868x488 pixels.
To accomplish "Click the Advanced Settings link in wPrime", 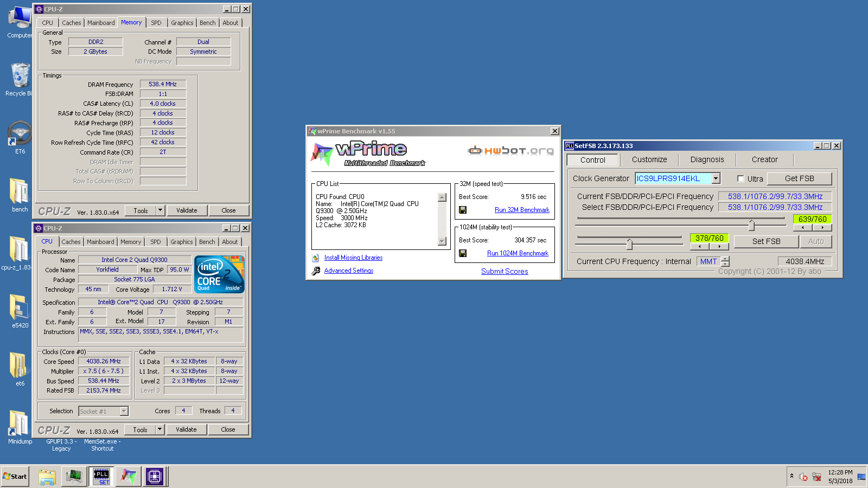I will 349,271.
